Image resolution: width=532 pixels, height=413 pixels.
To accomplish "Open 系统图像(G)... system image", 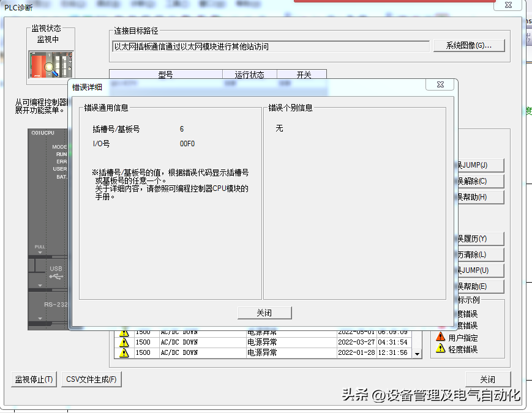I will coord(469,46).
